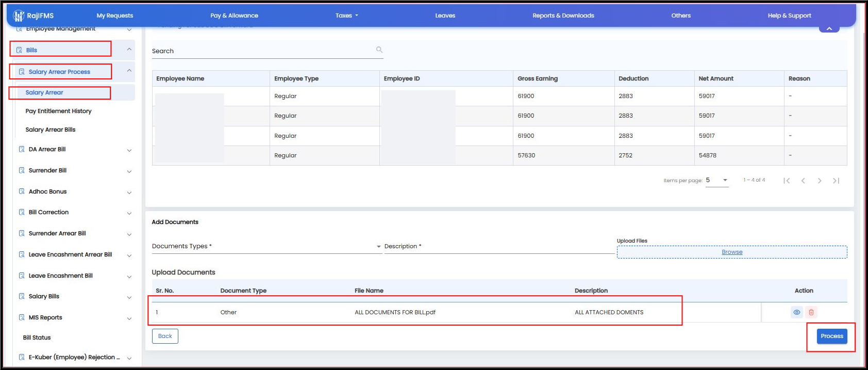The width and height of the screenshot is (868, 370).
Task: Expand the Salary Bills chevron
Action: (129, 297)
